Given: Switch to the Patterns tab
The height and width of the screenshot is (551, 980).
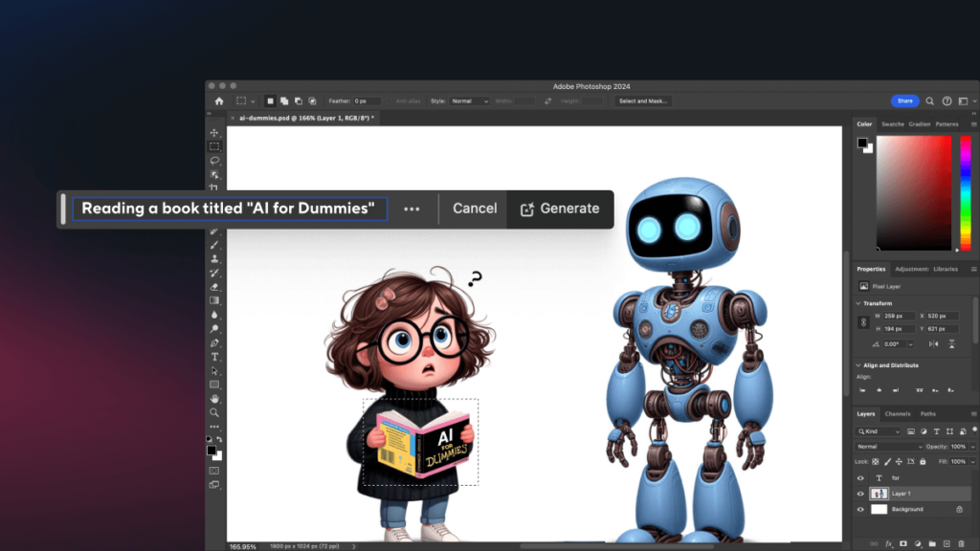Looking at the screenshot, I should click(947, 124).
